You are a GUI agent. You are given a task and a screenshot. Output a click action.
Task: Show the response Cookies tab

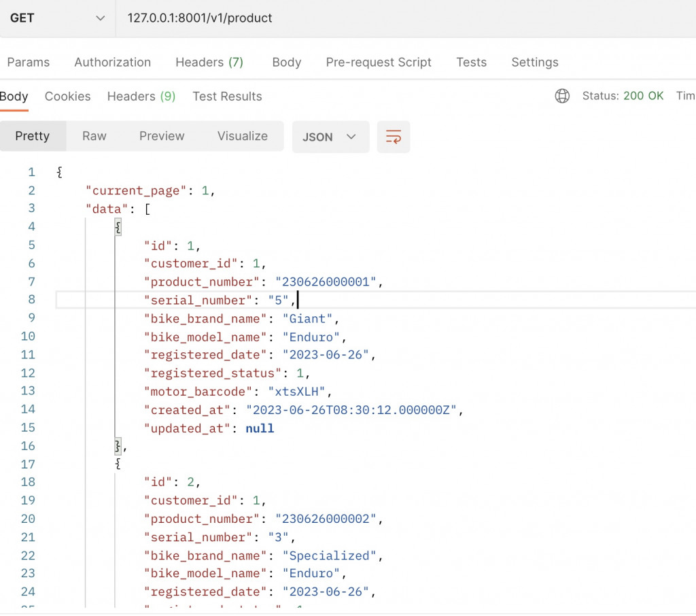coord(68,96)
